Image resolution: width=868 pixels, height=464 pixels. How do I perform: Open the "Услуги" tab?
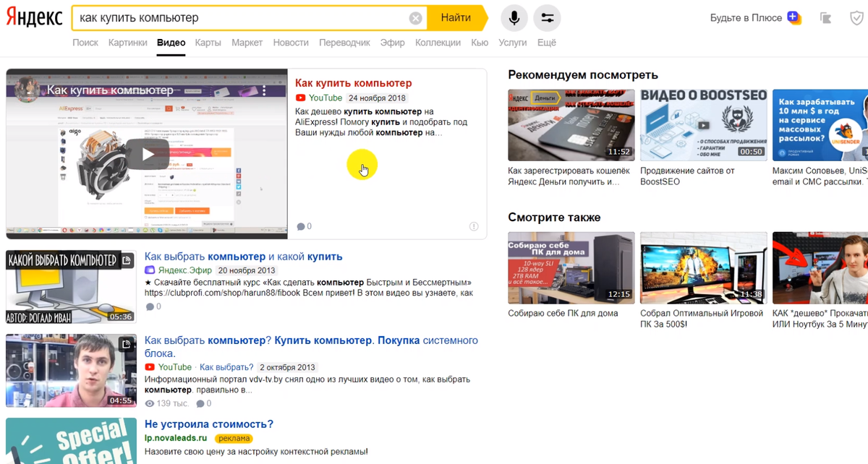click(513, 43)
